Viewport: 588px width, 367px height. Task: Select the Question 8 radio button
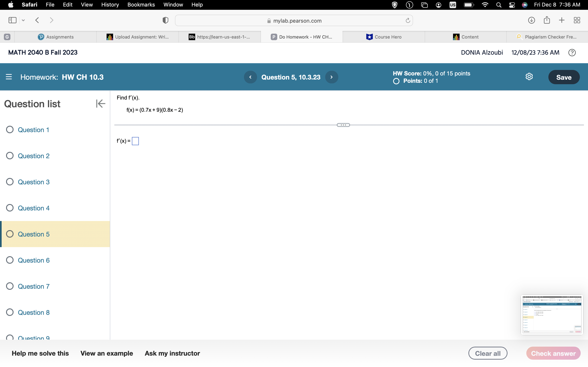point(10,312)
